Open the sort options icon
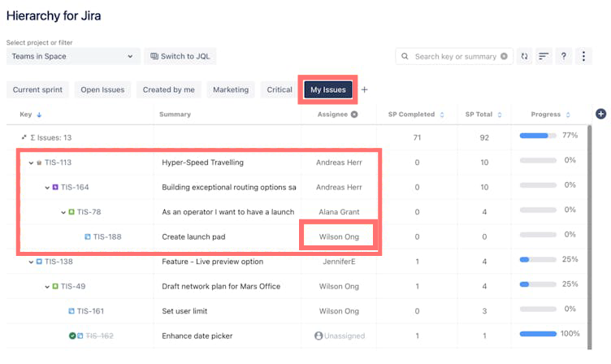The height and width of the screenshot is (364, 611). tap(544, 57)
